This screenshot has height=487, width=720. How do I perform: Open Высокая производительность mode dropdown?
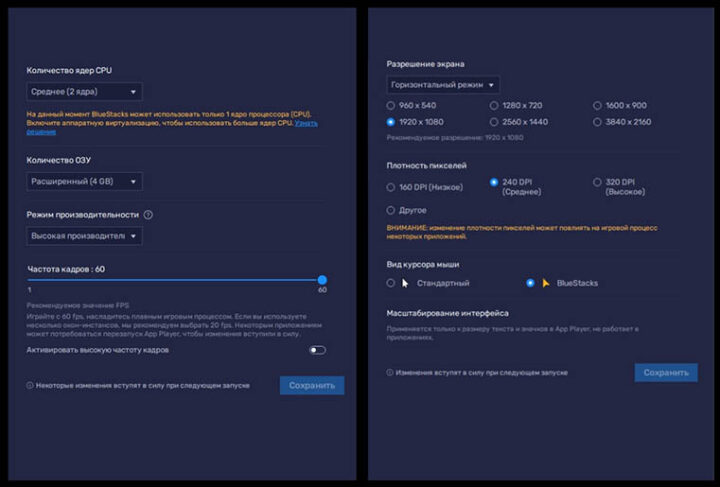click(x=84, y=236)
